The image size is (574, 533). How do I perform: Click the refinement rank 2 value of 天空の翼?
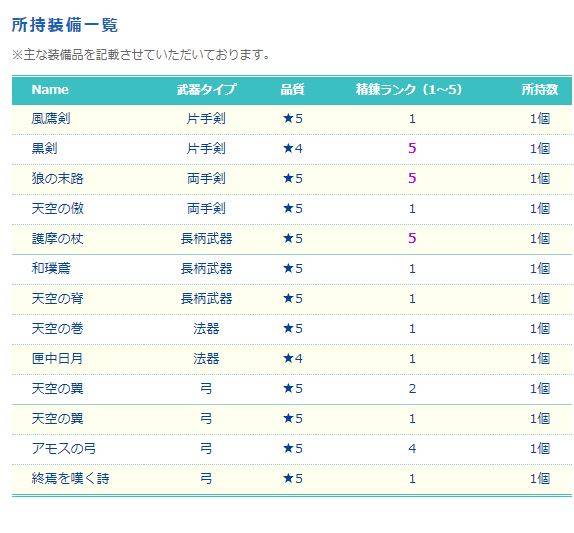coord(412,389)
